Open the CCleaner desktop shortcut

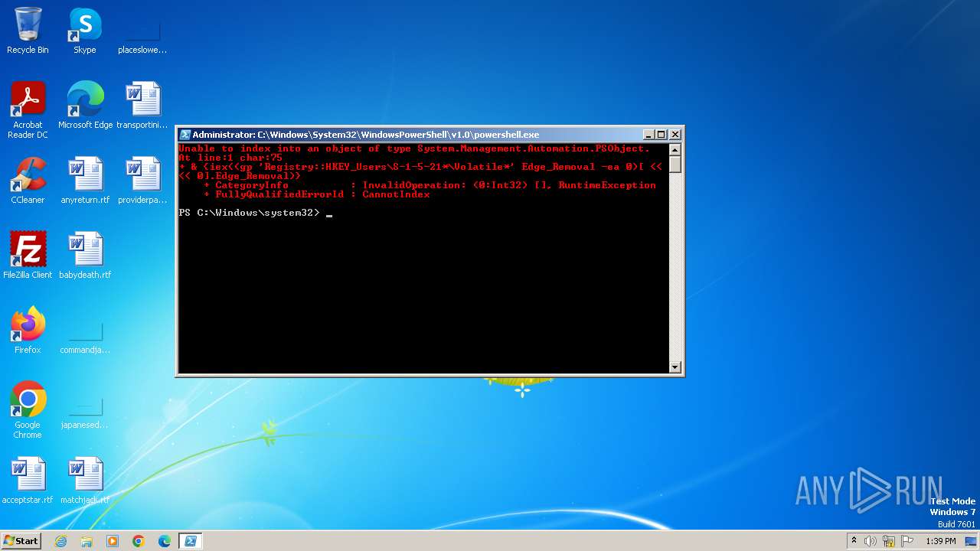28,181
